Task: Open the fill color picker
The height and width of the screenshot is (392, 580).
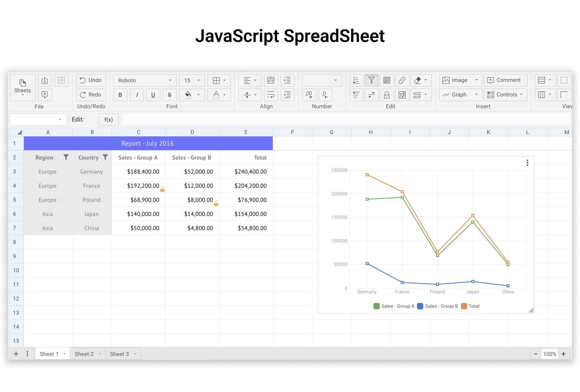Action: (192, 94)
